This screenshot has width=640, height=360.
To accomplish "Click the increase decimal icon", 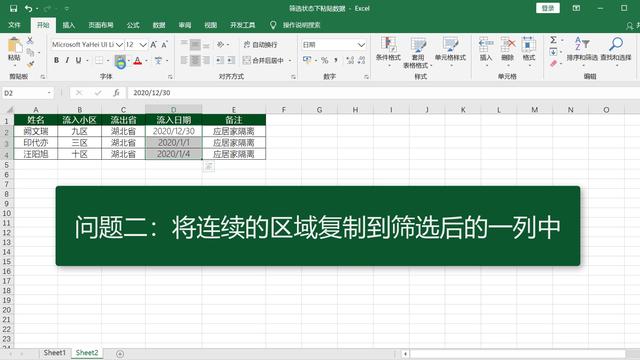I will [350, 60].
